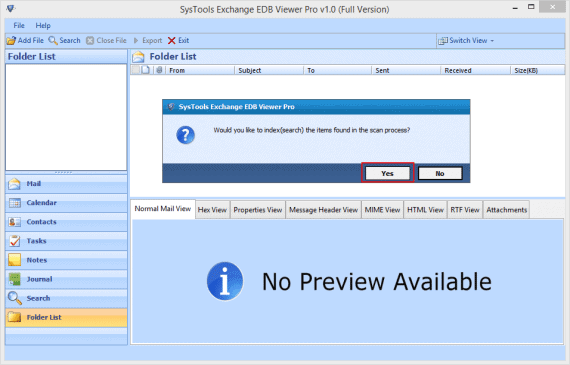Sort by the Subject column header

269,70
